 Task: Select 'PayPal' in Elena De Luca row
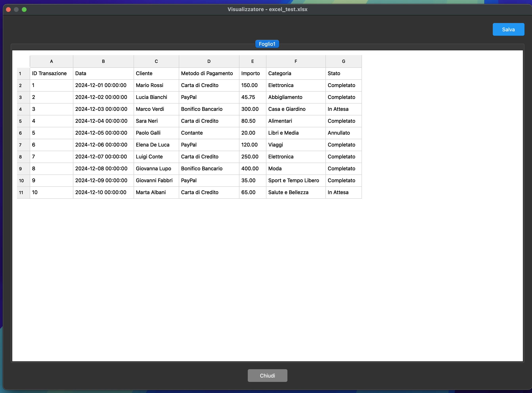click(x=209, y=145)
